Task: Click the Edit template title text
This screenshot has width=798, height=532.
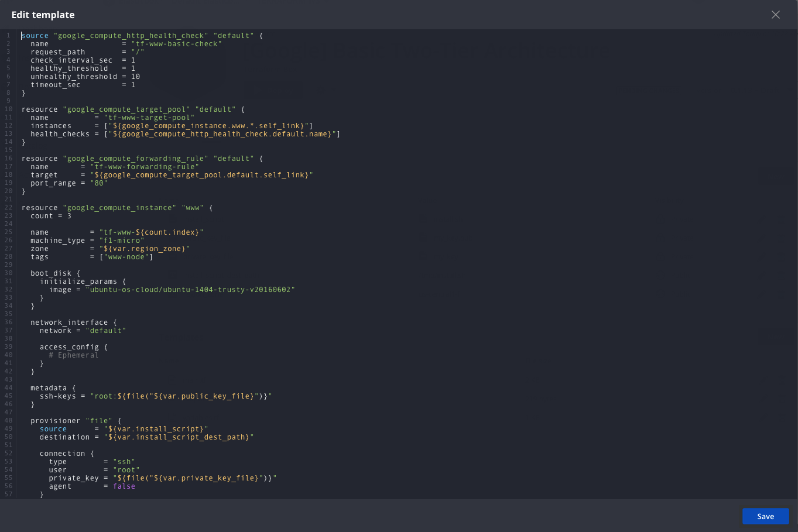Action: click(x=43, y=15)
